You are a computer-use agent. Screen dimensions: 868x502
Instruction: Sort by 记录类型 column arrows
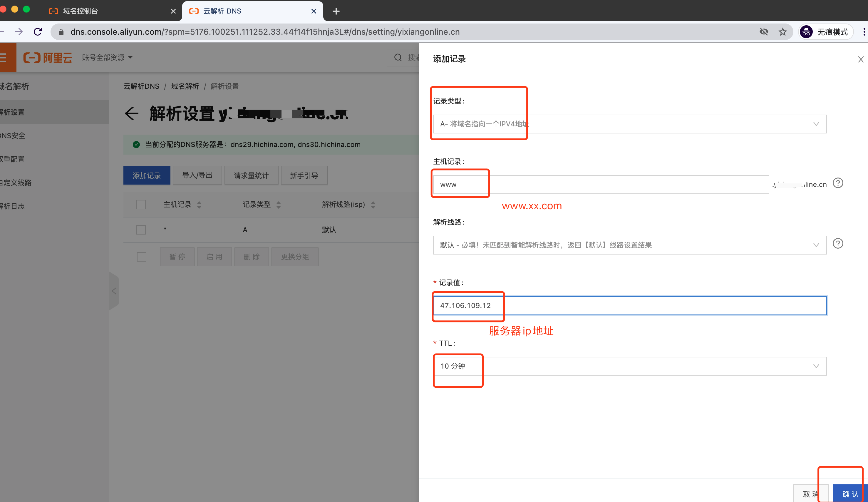279,205
